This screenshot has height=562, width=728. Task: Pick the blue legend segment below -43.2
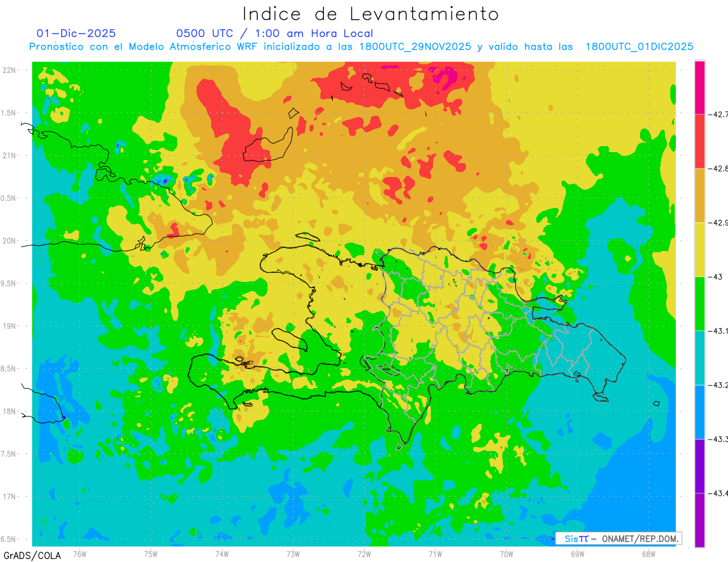click(x=699, y=412)
